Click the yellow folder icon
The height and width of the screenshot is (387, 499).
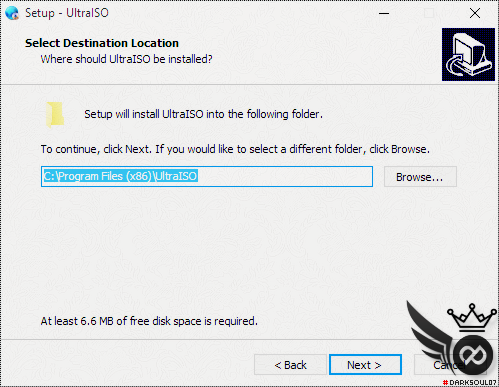55,114
